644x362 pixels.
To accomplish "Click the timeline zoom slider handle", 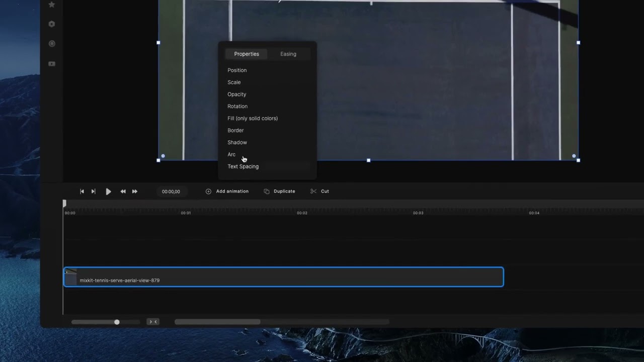I will pos(117,322).
